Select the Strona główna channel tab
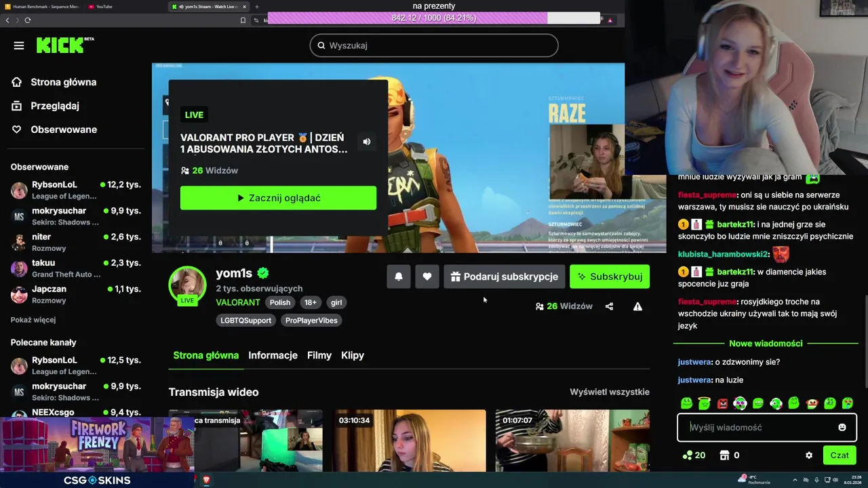The height and width of the screenshot is (488, 868). (x=206, y=355)
